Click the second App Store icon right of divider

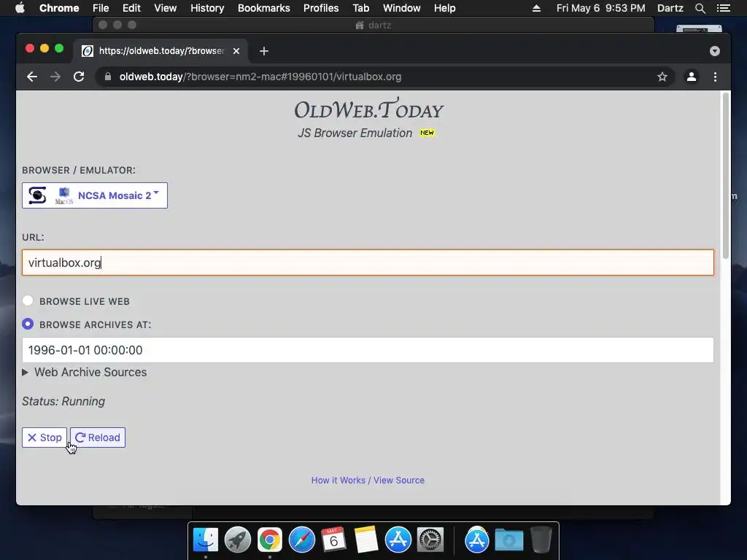(x=477, y=540)
